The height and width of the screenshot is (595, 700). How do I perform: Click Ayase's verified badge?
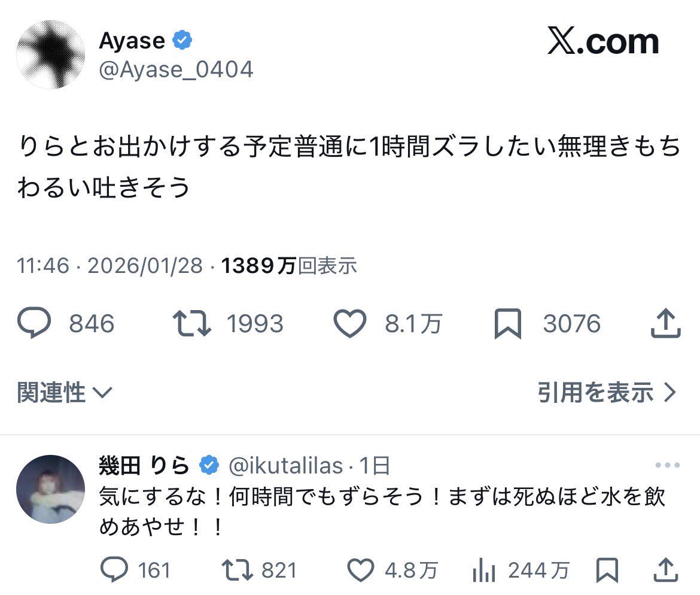[x=182, y=41]
